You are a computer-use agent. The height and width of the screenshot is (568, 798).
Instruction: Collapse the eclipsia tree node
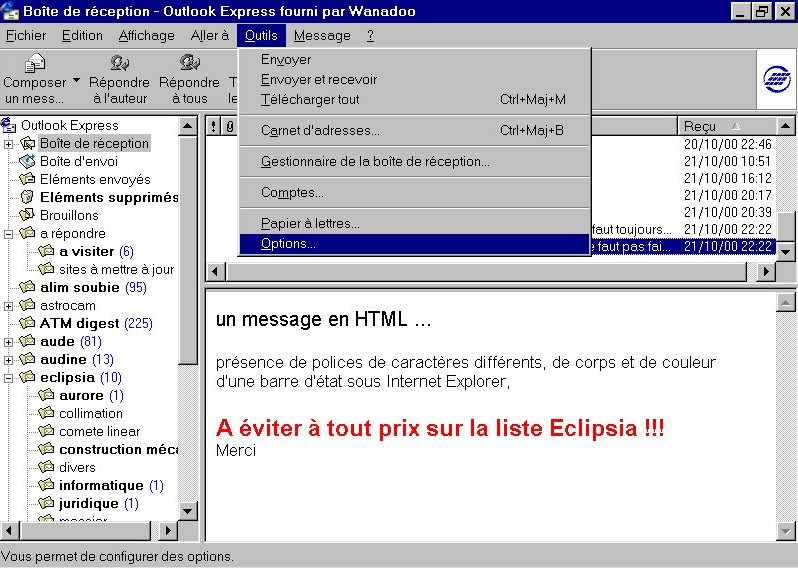click(9, 378)
